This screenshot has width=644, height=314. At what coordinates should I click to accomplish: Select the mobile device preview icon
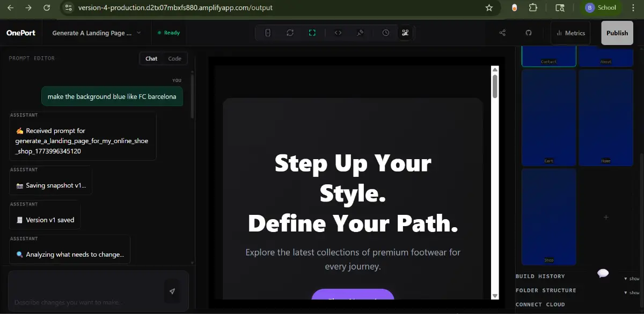pyautogui.click(x=268, y=33)
